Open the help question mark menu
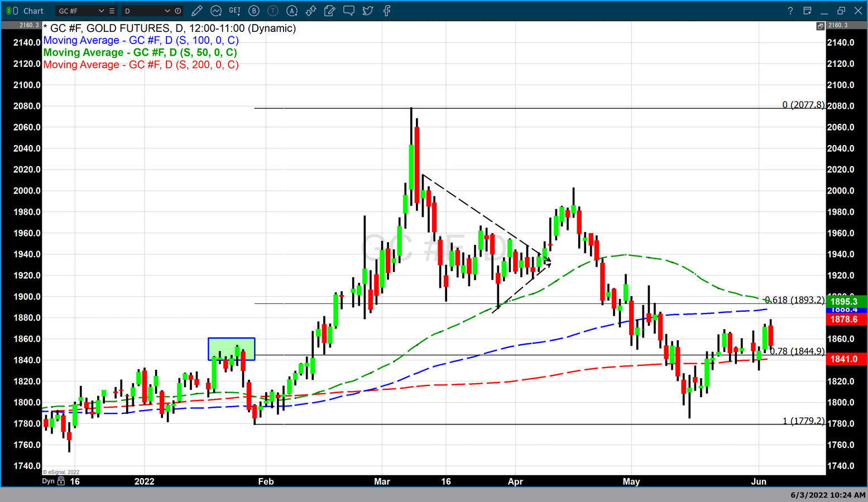The height and width of the screenshot is (502, 868). [790, 11]
